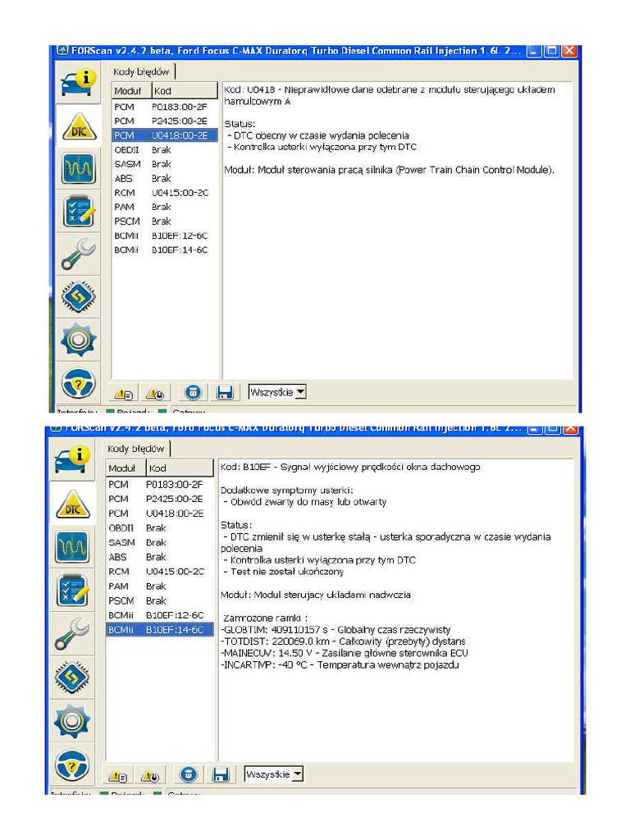Image resolution: width=630 pixels, height=840 pixels.
Task: Select Kody błędów tab in upper window
Action: 141,72
